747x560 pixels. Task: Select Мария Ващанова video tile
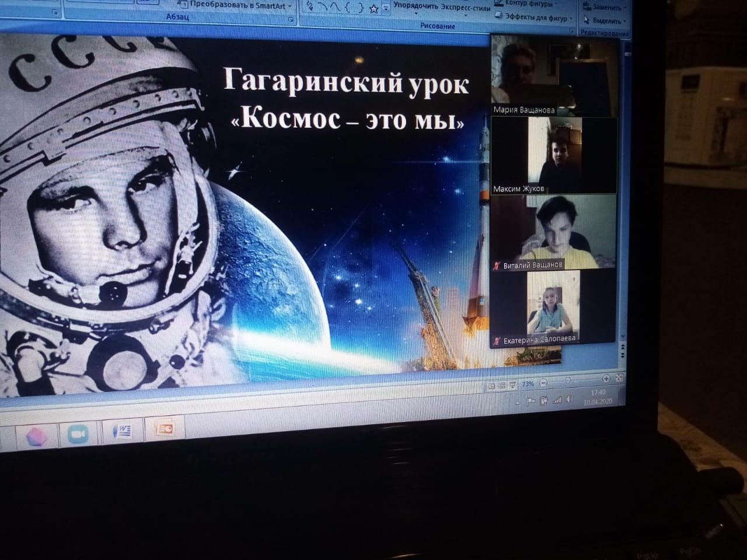(553, 75)
